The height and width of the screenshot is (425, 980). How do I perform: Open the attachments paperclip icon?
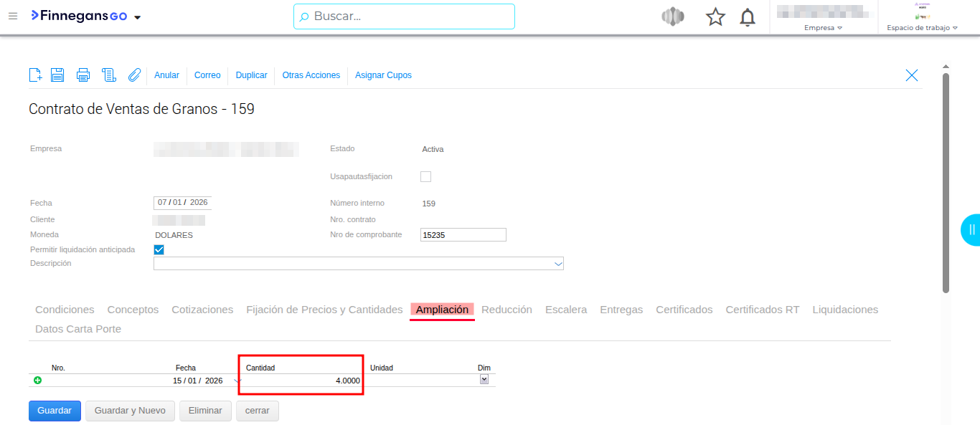click(134, 75)
